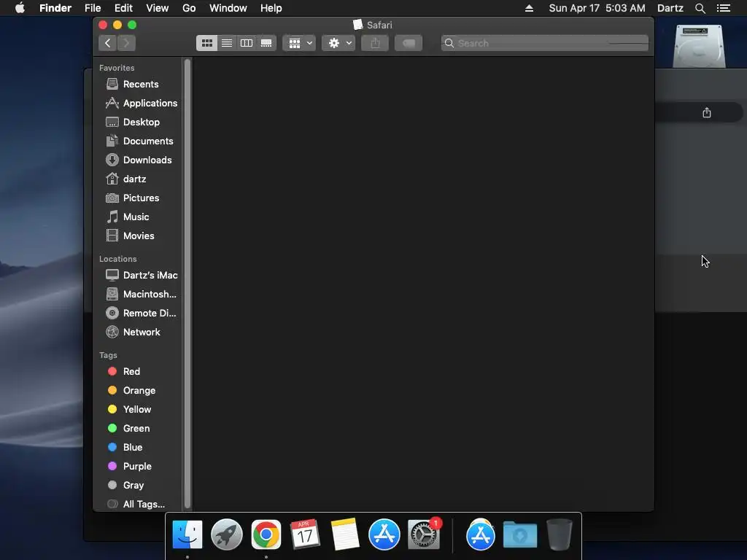Go forward with the Finder forward arrow

(x=126, y=43)
